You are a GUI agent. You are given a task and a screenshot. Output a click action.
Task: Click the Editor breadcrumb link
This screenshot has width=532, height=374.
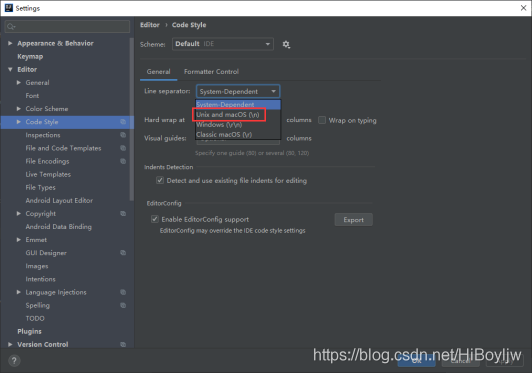pyautogui.click(x=150, y=25)
